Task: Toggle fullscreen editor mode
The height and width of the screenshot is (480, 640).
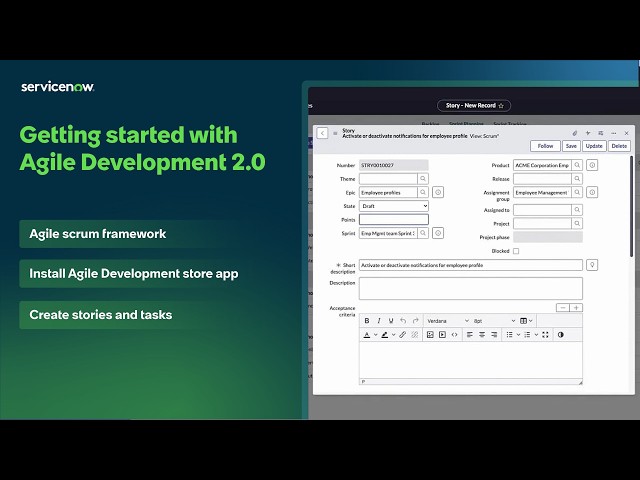Action: 545,335
